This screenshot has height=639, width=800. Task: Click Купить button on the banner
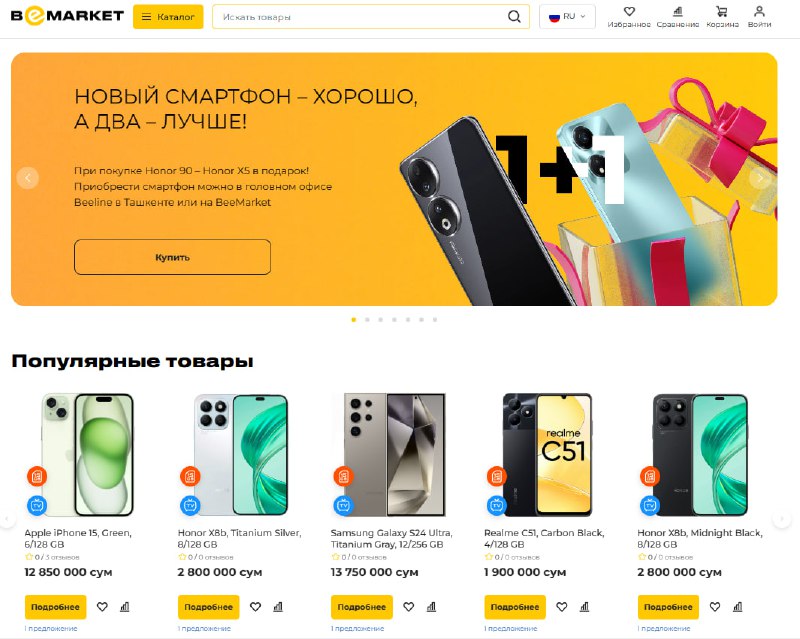tap(172, 257)
